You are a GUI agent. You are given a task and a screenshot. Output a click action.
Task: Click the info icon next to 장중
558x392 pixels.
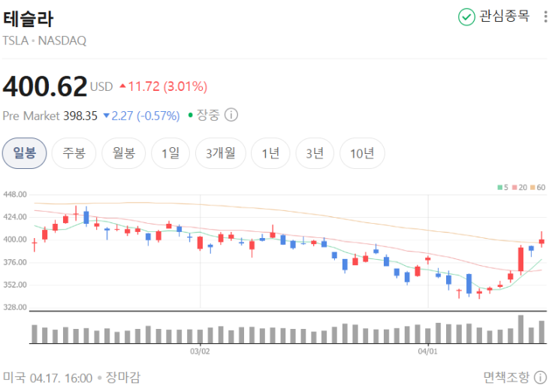(231, 115)
